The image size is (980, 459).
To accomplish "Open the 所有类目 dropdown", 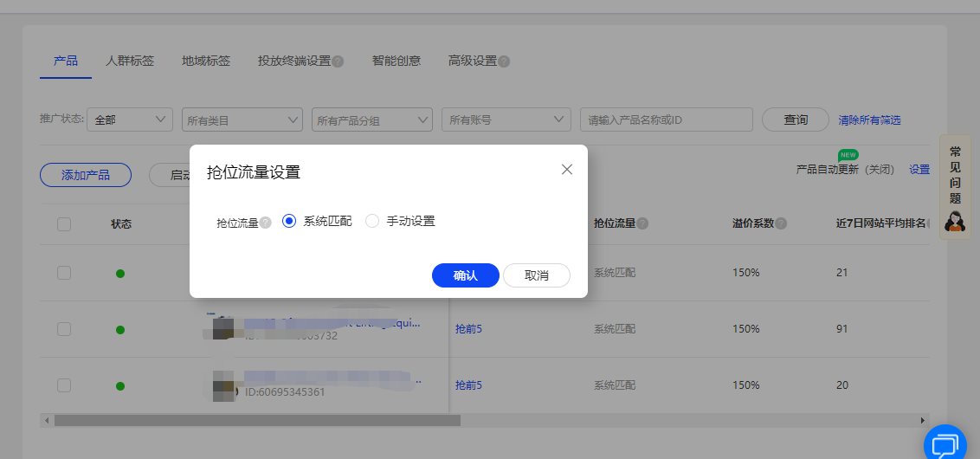I will (242, 120).
